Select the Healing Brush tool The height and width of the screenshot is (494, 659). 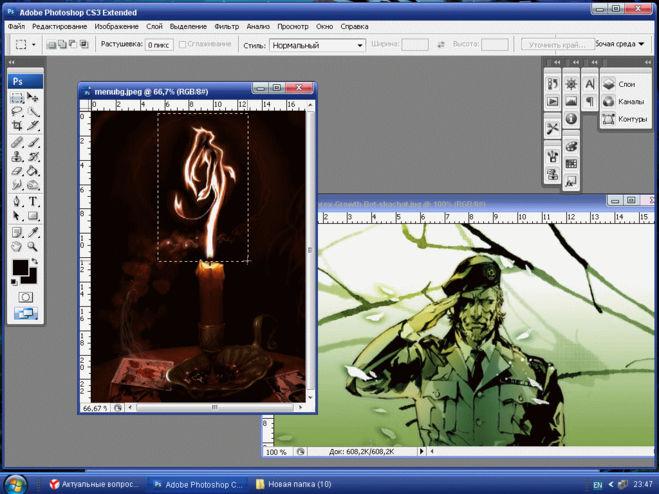coord(17,143)
